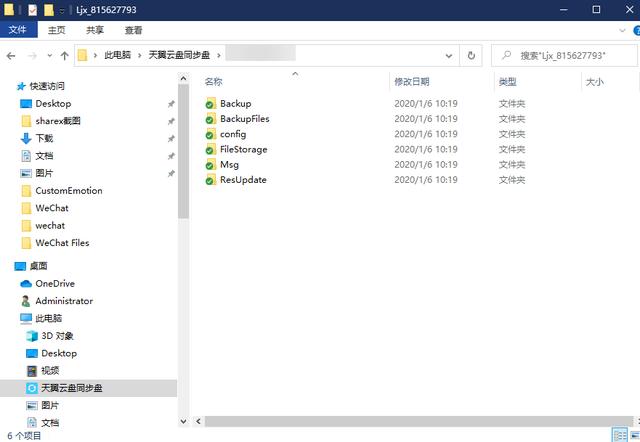640x442 pixels.
Task: Open the sharex截图 folder
Action: click(58, 121)
